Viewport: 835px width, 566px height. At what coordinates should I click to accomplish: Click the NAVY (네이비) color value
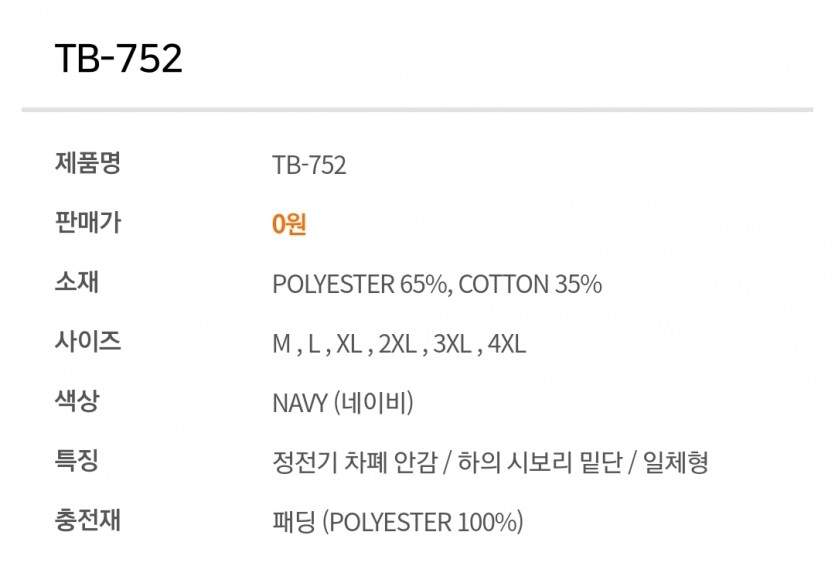(342, 404)
